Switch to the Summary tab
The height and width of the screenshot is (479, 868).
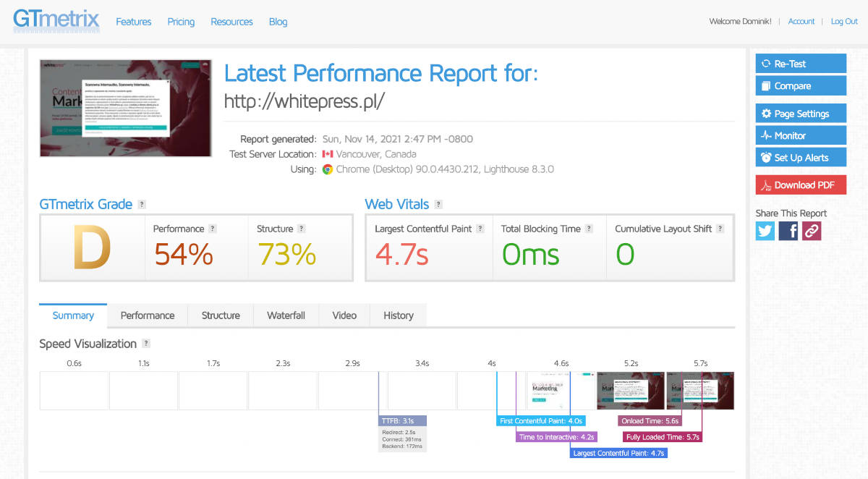point(73,315)
